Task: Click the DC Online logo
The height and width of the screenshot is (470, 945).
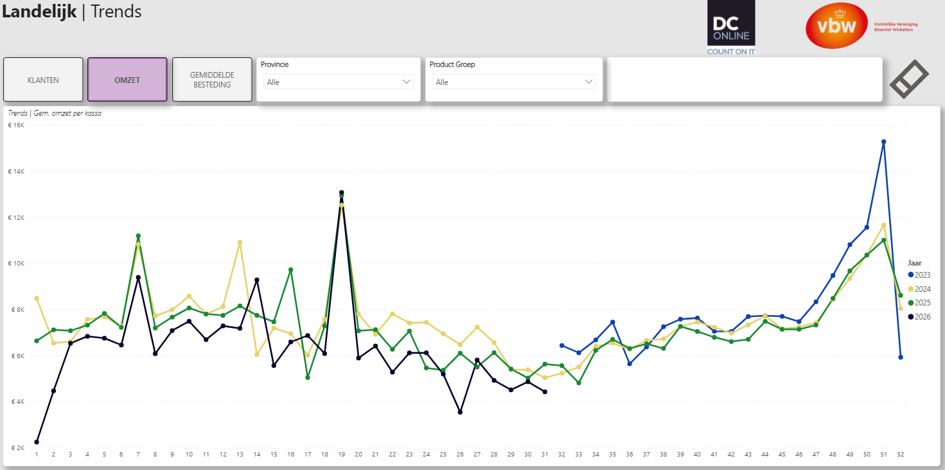Action: (731, 28)
